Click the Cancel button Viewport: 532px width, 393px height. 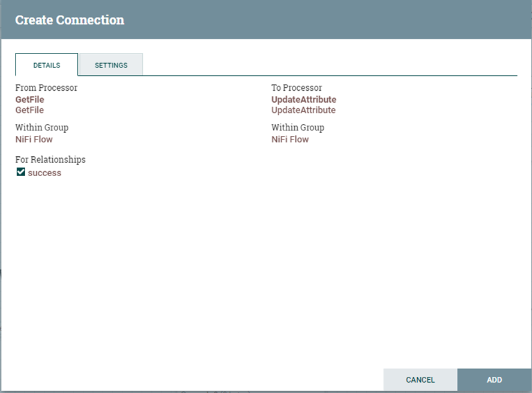(420, 379)
